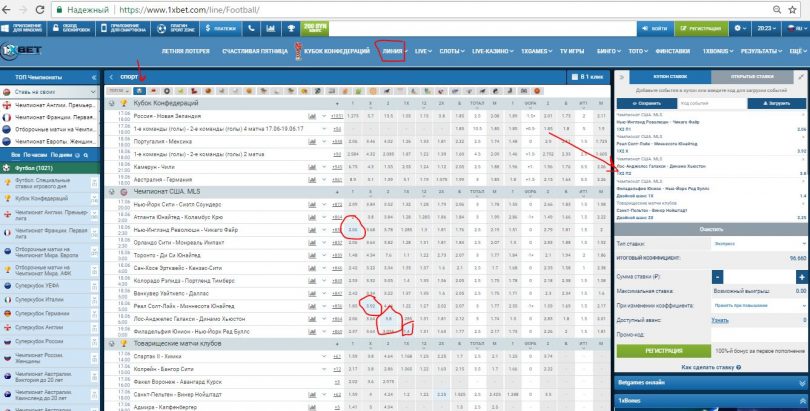Open the odds change behavior dropdown

758,306
